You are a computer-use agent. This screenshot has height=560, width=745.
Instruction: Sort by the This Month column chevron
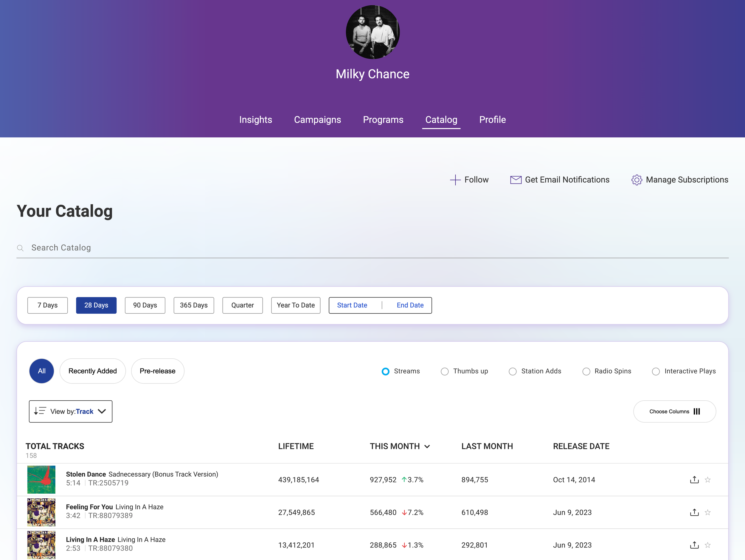coord(427,447)
